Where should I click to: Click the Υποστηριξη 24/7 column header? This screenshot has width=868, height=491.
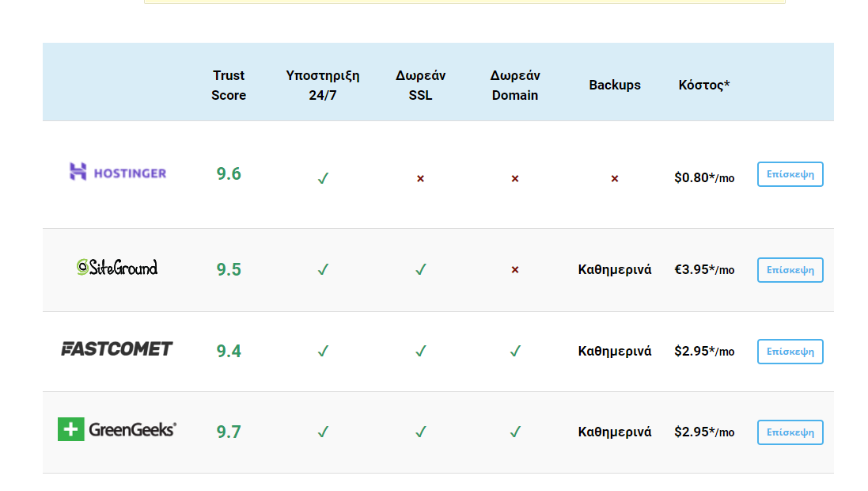323,86
